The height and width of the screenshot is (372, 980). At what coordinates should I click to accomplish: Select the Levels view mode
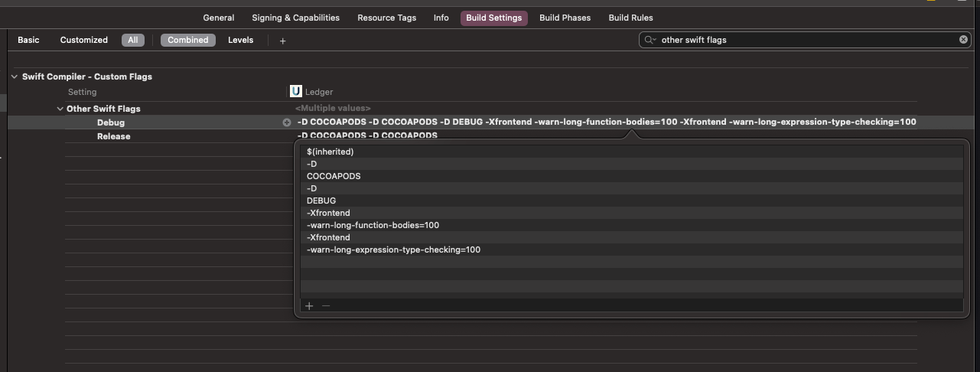click(x=240, y=40)
